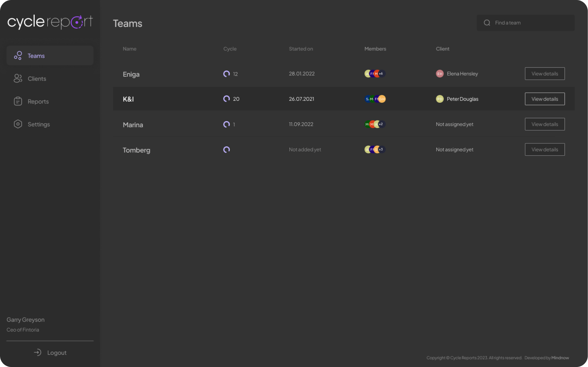Click Tomberg's empty cycle indicator icon

tap(226, 149)
